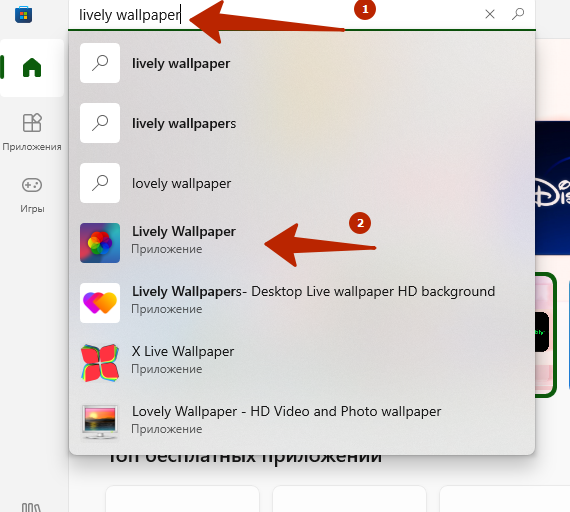570x512 pixels.
Task: Click the red petal X Live Wallpaper icon
Action: click(100, 363)
